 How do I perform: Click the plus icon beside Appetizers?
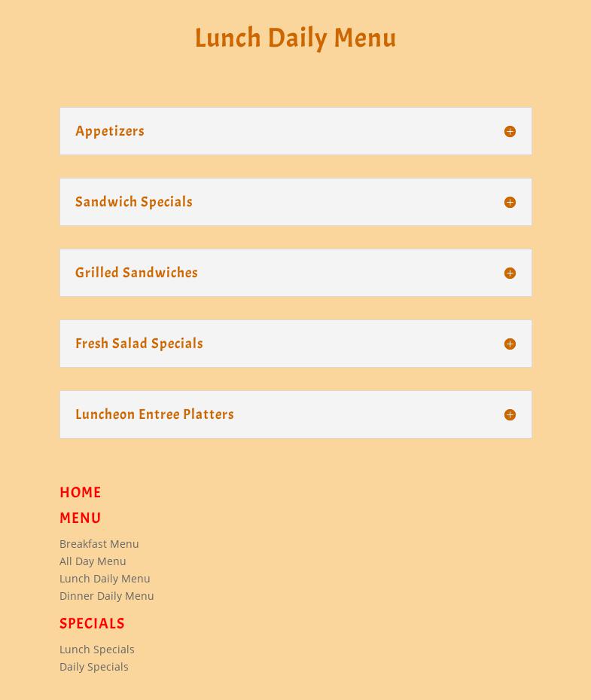[x=510, y=131]
